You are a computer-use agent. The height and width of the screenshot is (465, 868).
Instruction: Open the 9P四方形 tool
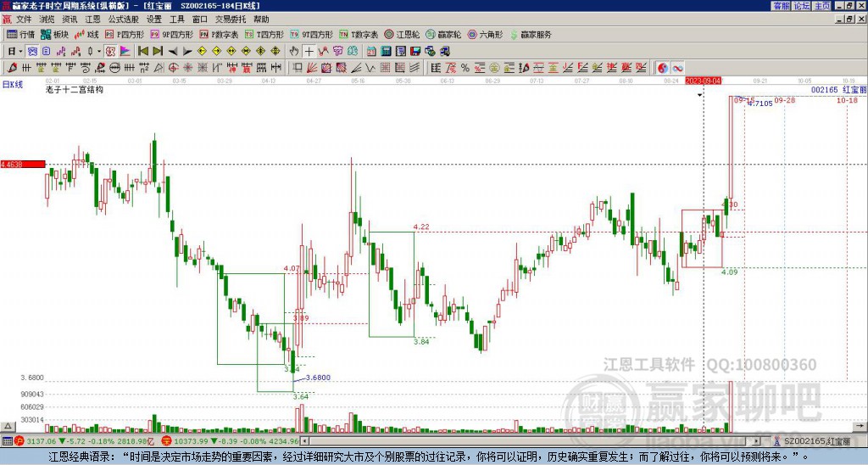pyautogui.click(x=171, y=34)
